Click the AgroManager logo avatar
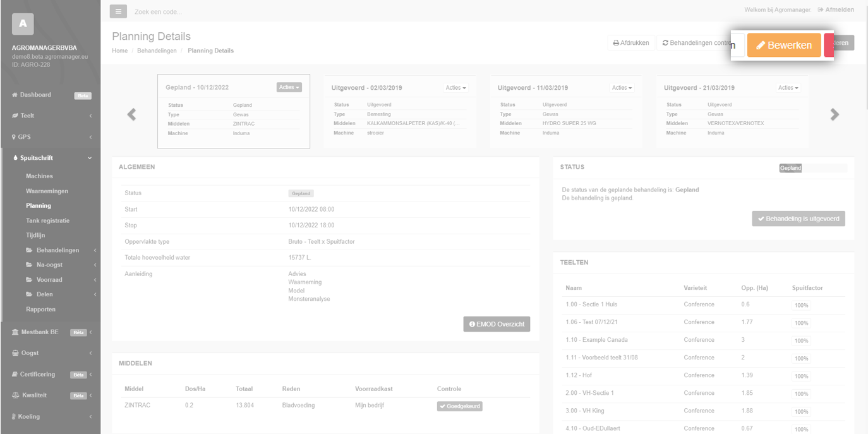Image resolution: width=868 pixels, height=434 pixels. (23, 24)
